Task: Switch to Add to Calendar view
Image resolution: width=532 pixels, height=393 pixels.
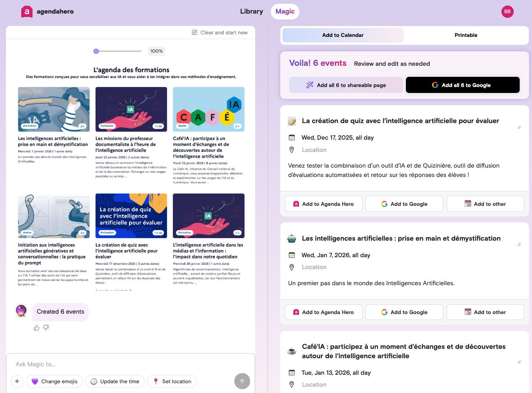Action: [x=342, y=35]
